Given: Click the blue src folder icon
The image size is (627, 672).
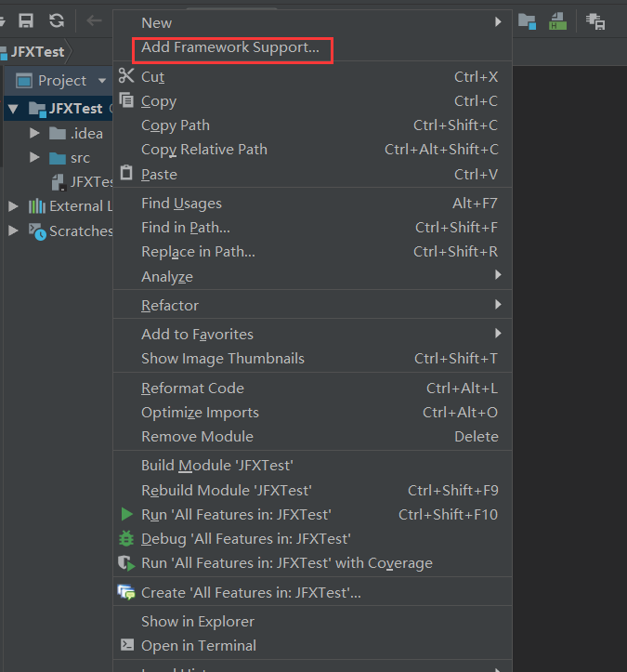Looking at the screenshot, I should 58,158.
